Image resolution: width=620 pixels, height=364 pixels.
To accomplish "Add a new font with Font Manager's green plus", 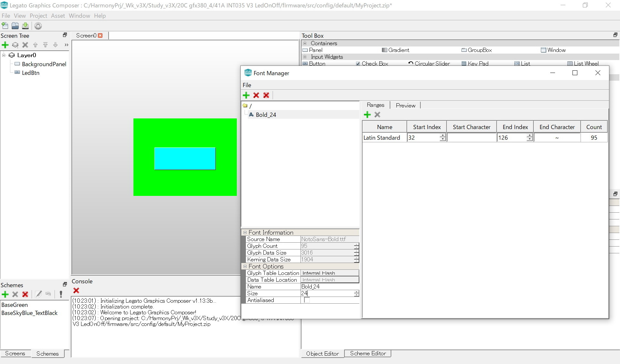I will [x=246, y=95].
